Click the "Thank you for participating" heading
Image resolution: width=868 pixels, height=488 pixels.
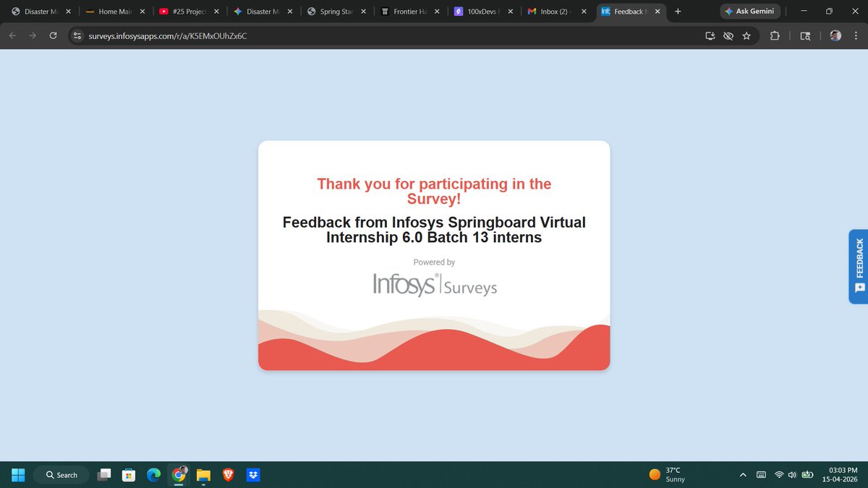click(434, 192)
